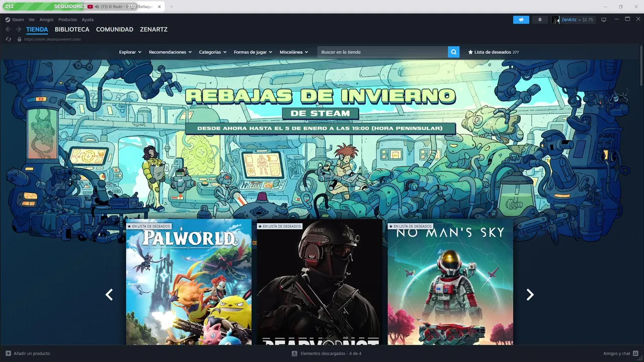Switch to the BIBLIOTECA tab
The width and height of the screenshot is (644, 362).
pyautogui.click(x=72, y=29)
